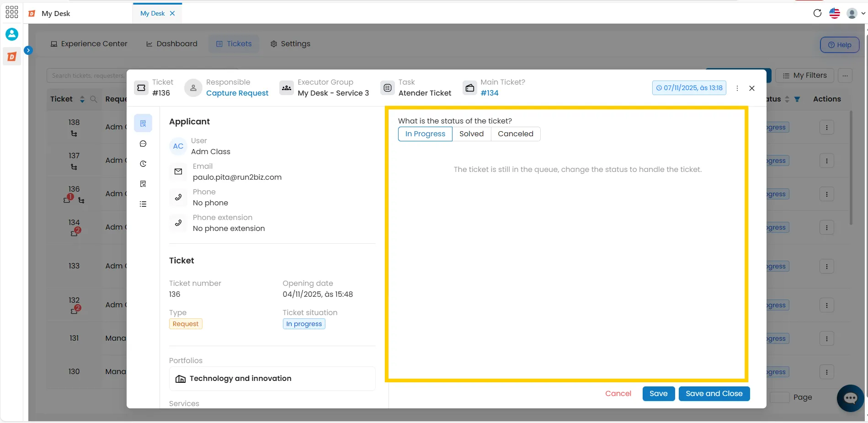Switch to the Dashboard tab
868x423 pixels.
172,44
